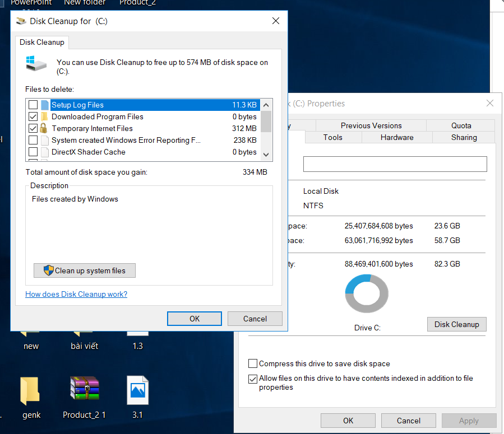The image size is (504, 434).
Task: Click the Drive C usage donut chart
Action: pos(367,293)
